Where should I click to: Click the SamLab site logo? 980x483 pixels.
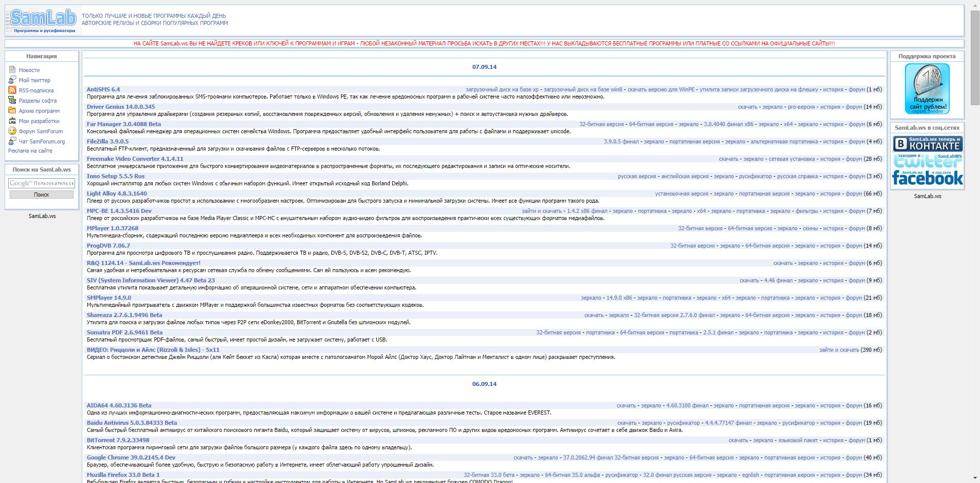coord(43,20)
